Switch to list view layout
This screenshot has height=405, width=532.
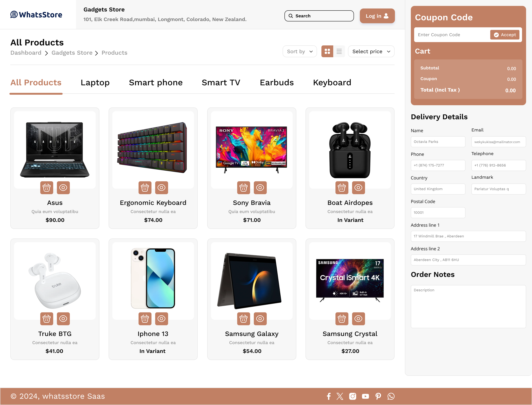pos(339,51)
